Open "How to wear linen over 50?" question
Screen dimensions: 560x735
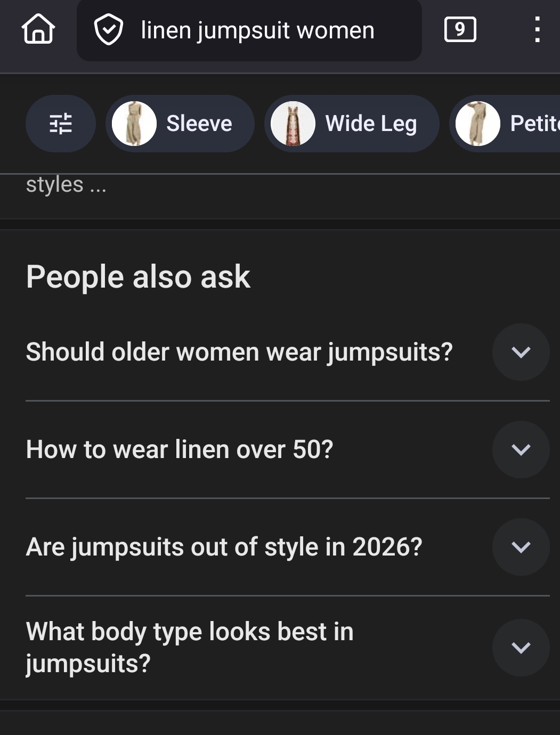[180, 450]
